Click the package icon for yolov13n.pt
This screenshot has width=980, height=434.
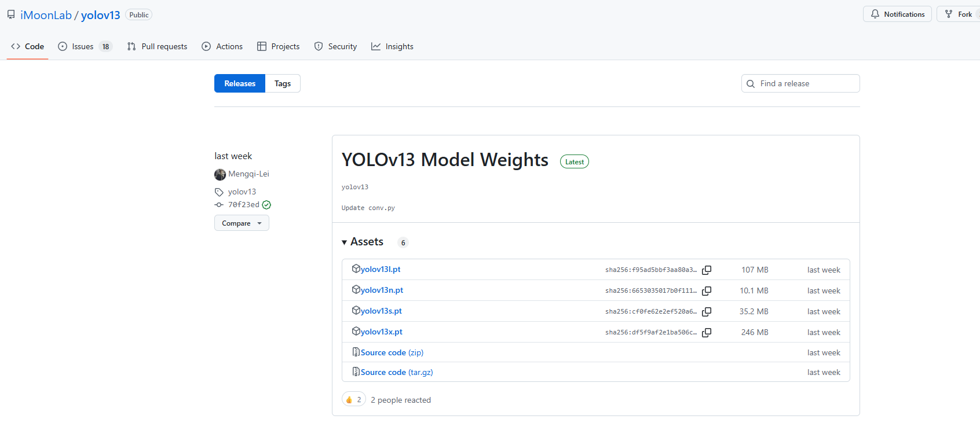(x=356, y=289)
